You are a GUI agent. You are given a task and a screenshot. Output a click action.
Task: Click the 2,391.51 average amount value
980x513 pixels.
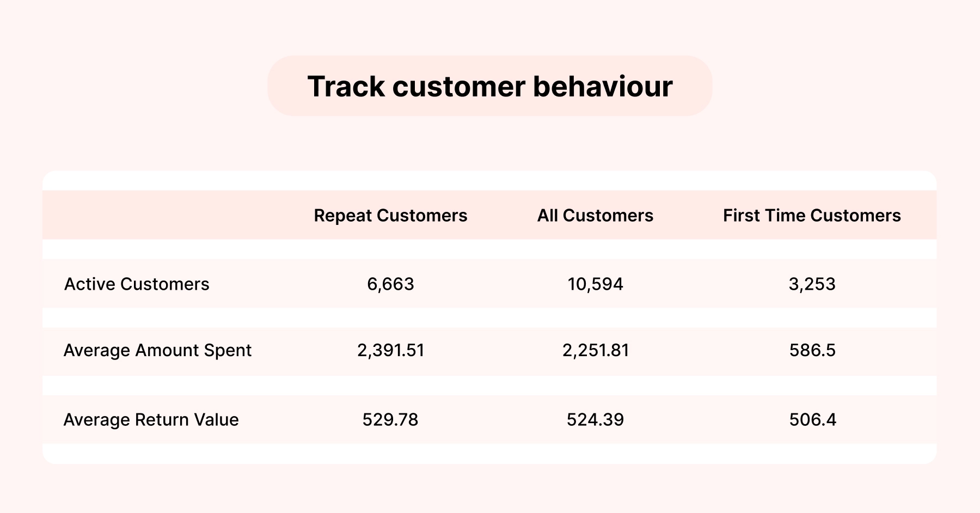tap(390, 350)
